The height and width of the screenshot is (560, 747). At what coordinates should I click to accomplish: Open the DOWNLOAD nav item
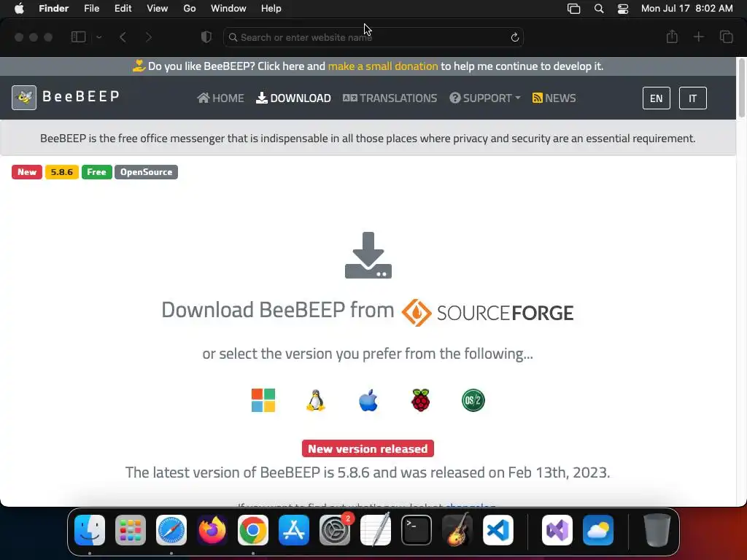293,98
